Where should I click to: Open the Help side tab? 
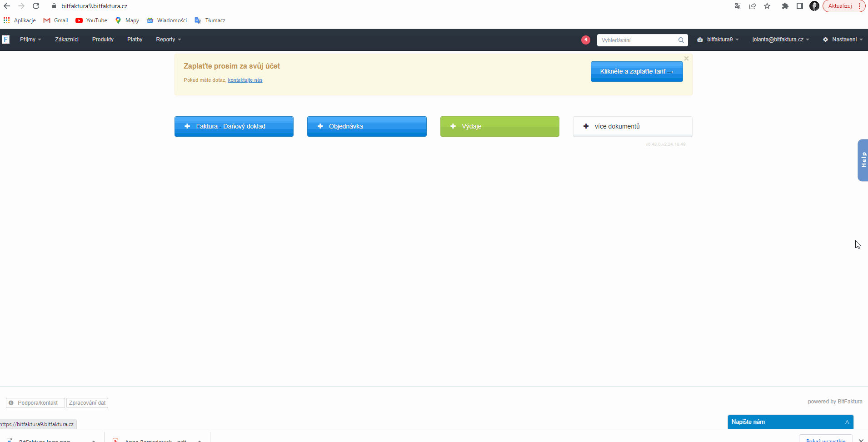coord(863,160)
